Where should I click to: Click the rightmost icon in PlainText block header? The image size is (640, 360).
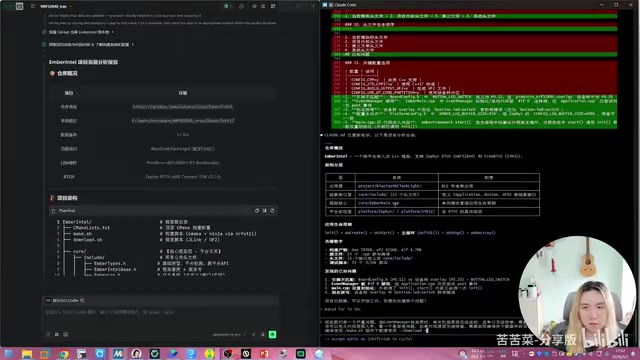pos(272,211)
